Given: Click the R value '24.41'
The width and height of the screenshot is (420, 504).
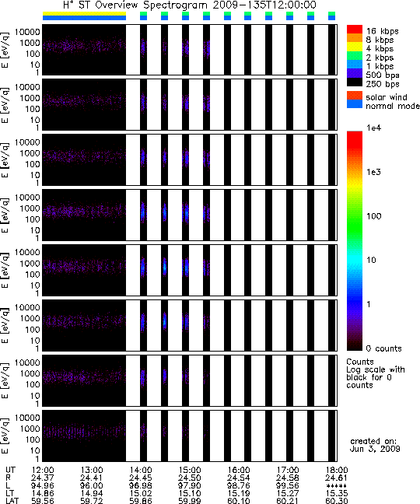Looking at the screenshot, I should click(92, 478).
